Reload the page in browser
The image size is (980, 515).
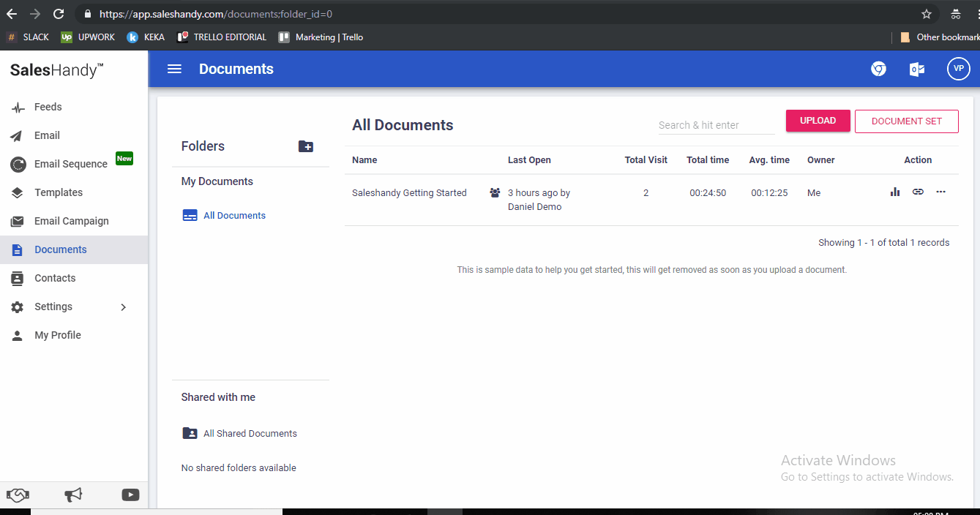[x=59, y=14]
